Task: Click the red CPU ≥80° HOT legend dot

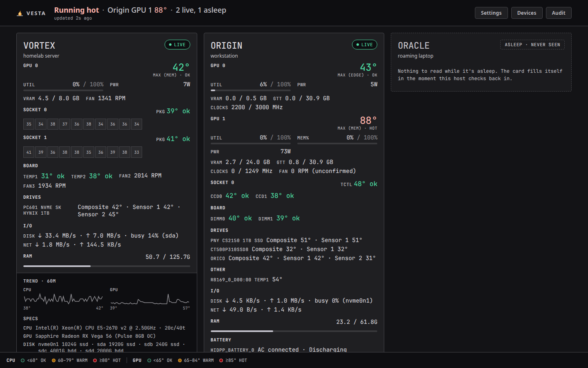Action: click(95, 360)
